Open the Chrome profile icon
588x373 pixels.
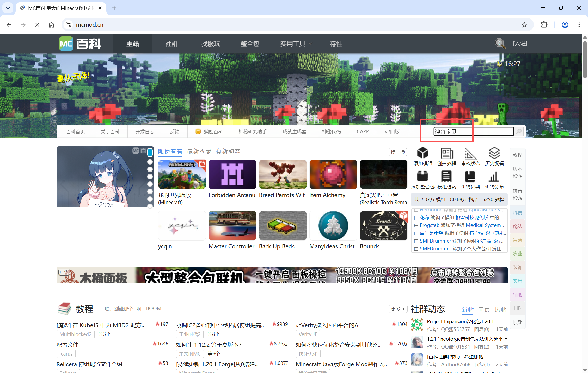click(x=565, y=25)
